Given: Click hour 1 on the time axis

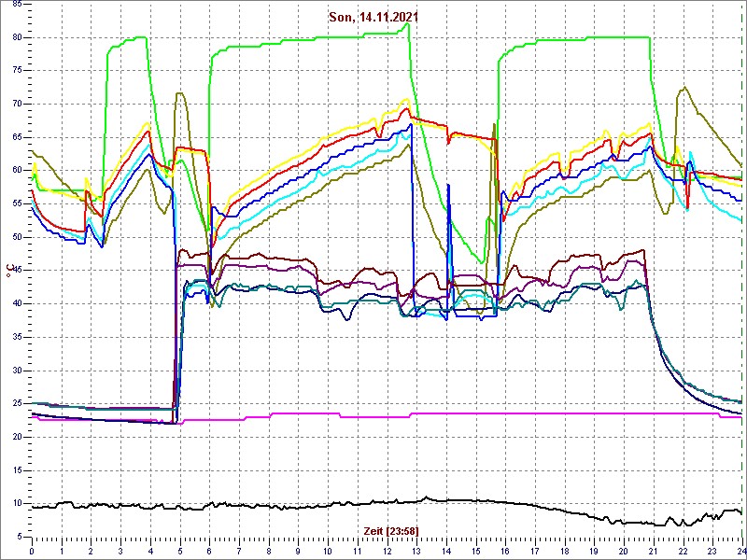Looking at the screenshot, I should click(62, 549).
